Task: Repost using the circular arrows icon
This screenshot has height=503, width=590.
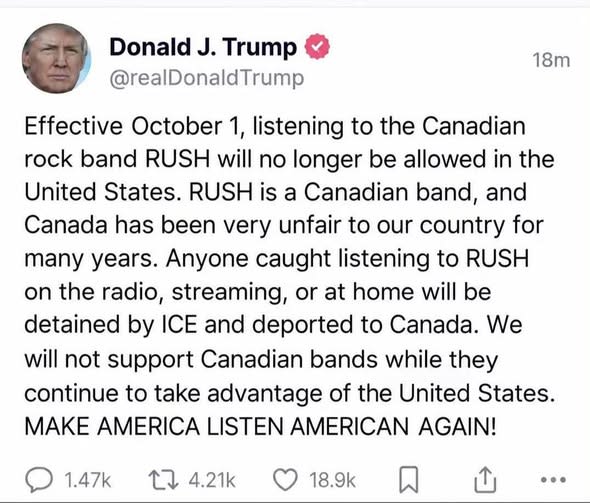Action: point(163,480)
